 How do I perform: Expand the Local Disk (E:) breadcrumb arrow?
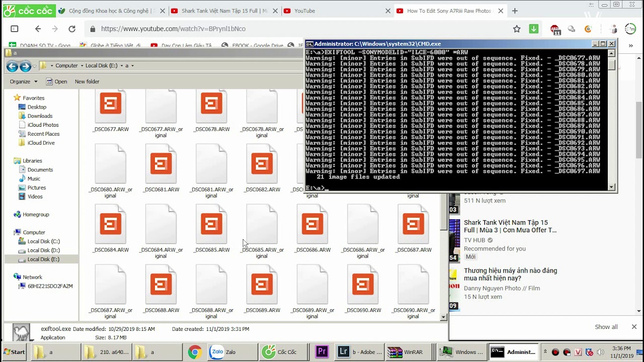(121, 66)
